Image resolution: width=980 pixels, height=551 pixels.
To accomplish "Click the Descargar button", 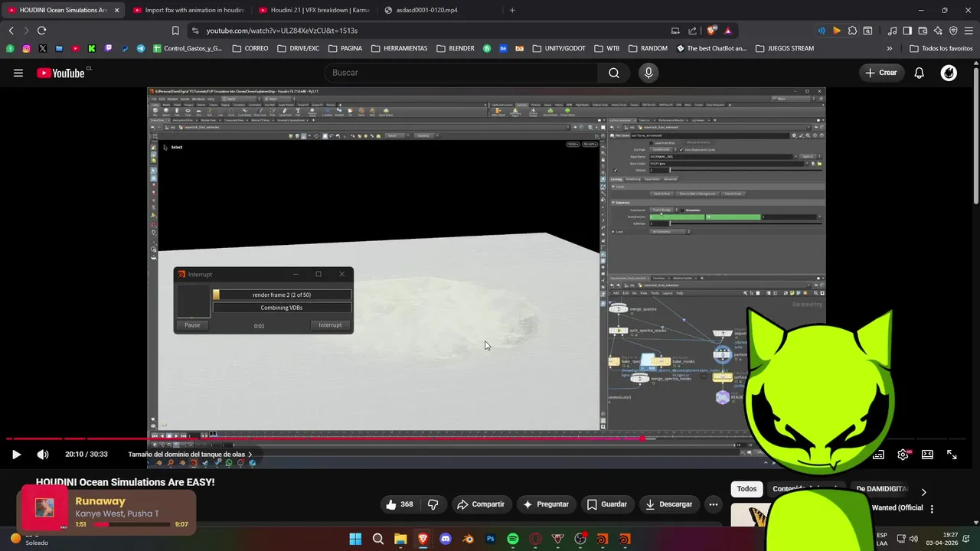I will 668,504.
